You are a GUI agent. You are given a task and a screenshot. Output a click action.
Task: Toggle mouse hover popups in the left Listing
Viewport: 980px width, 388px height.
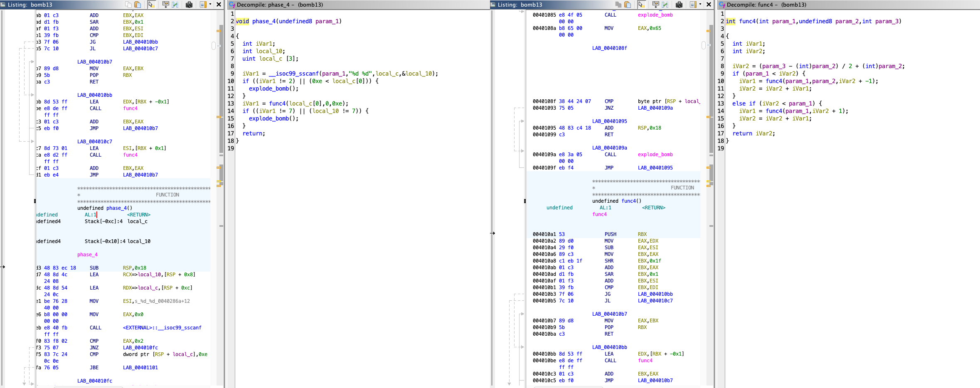151,5
